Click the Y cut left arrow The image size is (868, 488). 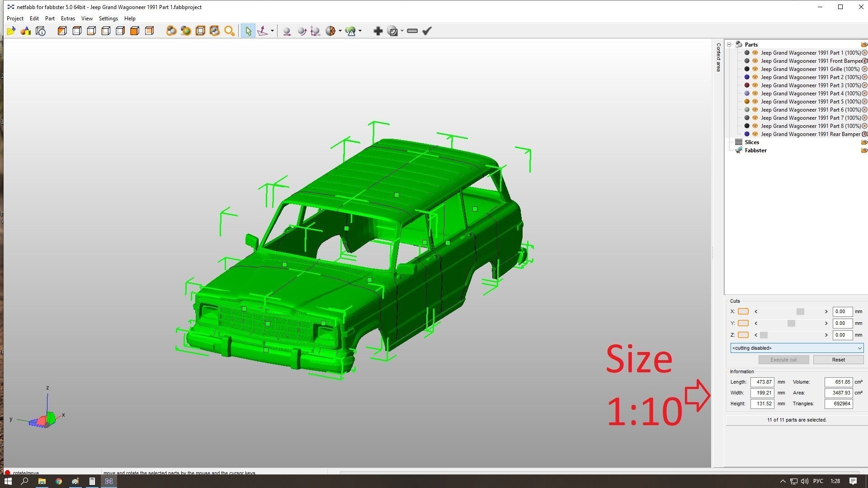coord(755,323)
